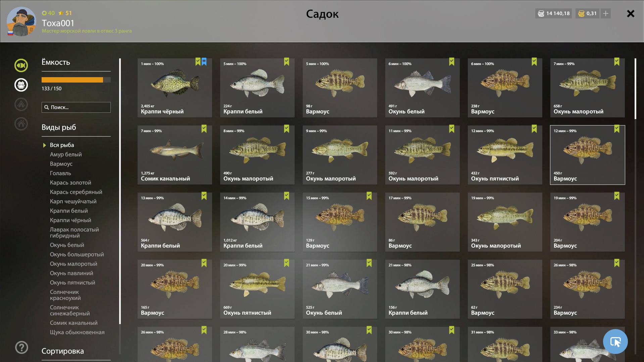Select the cooler box sidebar icon
Screen dimensions: 644x362
pos(21,85)
